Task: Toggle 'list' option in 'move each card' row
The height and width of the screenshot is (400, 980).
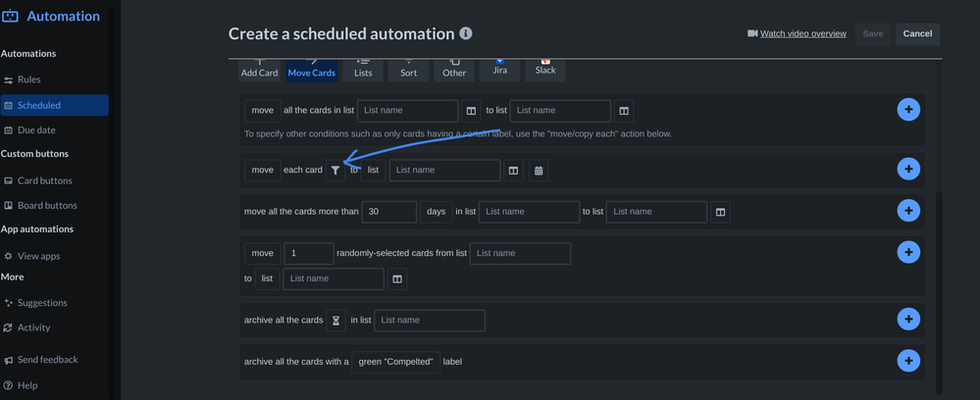Action: pyautogui.click(x=373, y=170)
